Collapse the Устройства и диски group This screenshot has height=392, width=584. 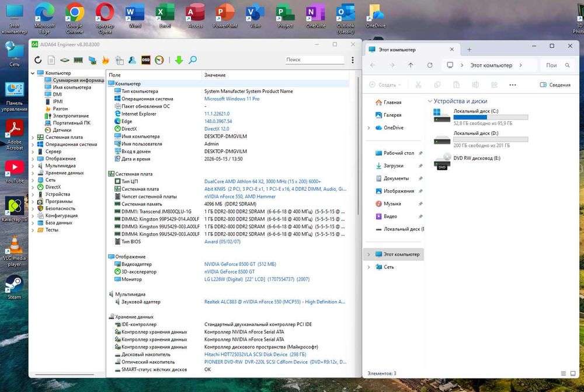click(x=430, y=101)
